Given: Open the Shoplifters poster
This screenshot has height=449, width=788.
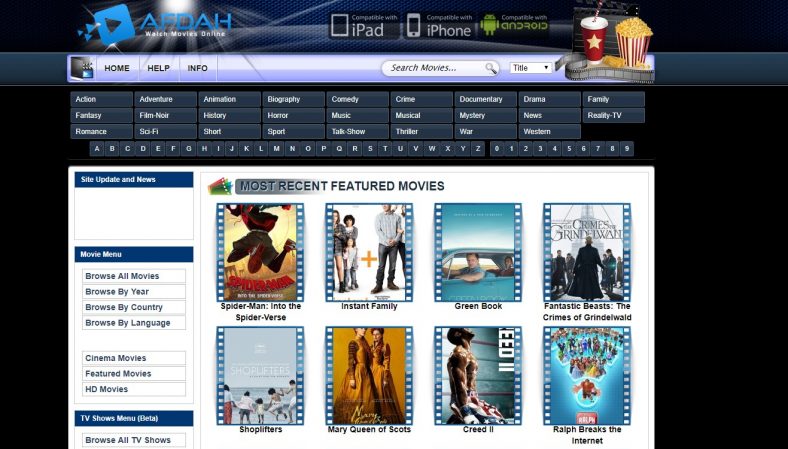Looking at the screenshot, I should 260,376.
